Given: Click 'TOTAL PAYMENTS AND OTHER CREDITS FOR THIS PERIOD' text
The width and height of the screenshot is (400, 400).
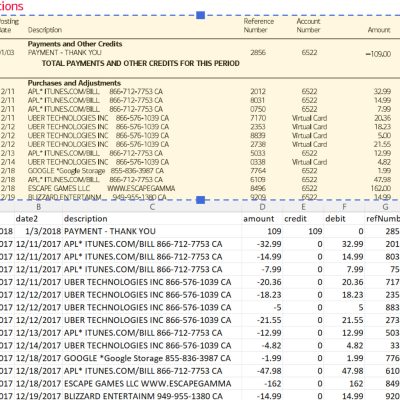Looking at the screenshot, I should click(141, 63).
